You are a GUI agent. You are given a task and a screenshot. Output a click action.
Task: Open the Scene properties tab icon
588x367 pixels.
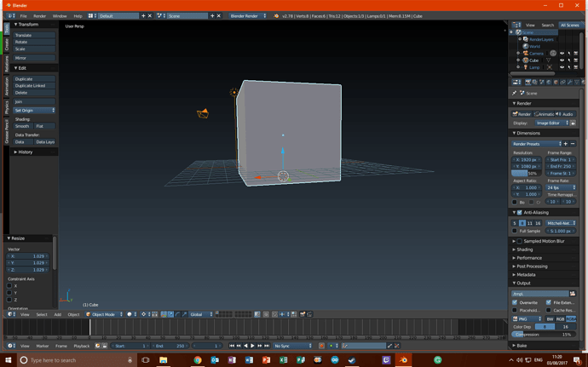(542, 82)
